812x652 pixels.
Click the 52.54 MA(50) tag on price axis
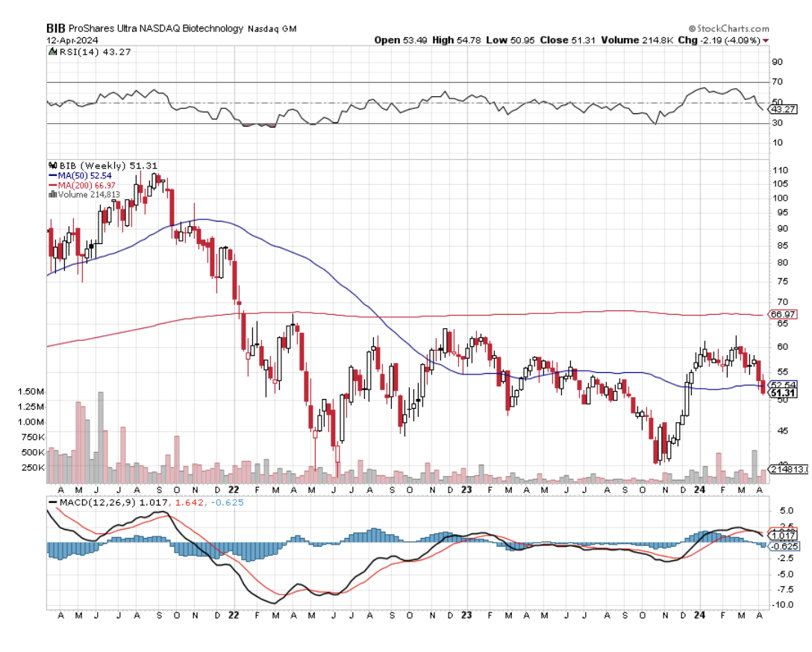784,385
